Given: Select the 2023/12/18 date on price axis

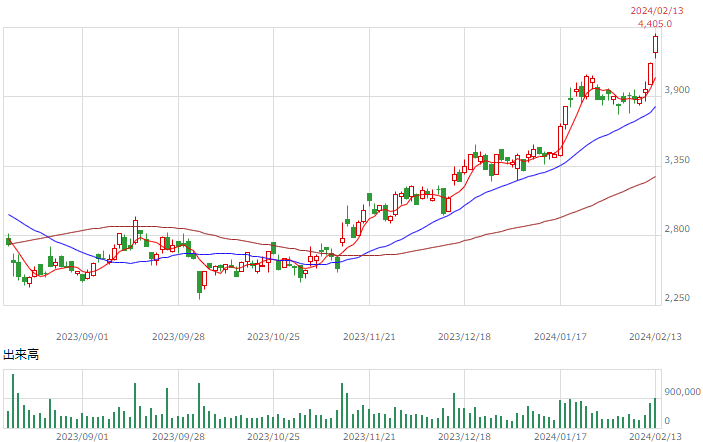Looking at the screenshot, I should [x=464, y=337].
